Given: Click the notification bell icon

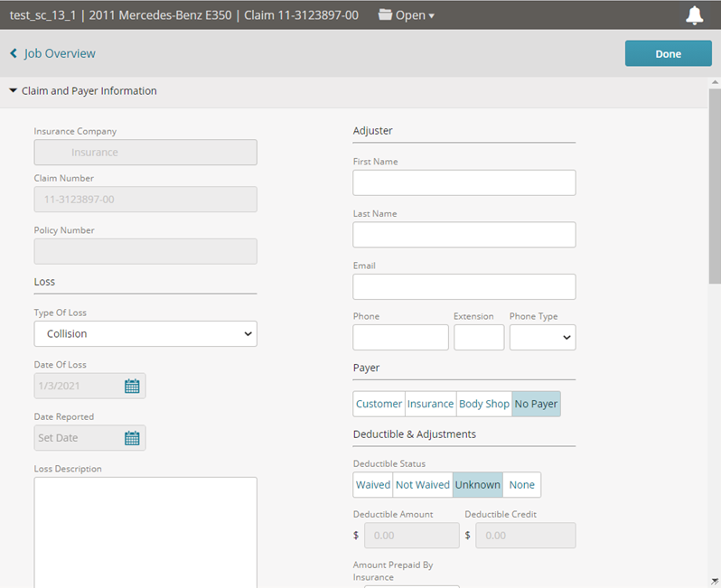Looking at the screenshot, I should coord(694,15).
